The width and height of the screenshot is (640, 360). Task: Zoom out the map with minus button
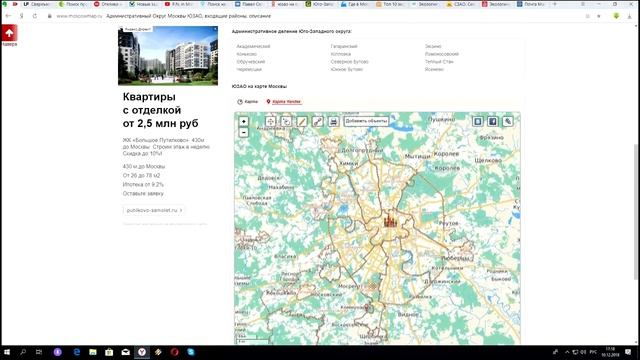[244, 133]
